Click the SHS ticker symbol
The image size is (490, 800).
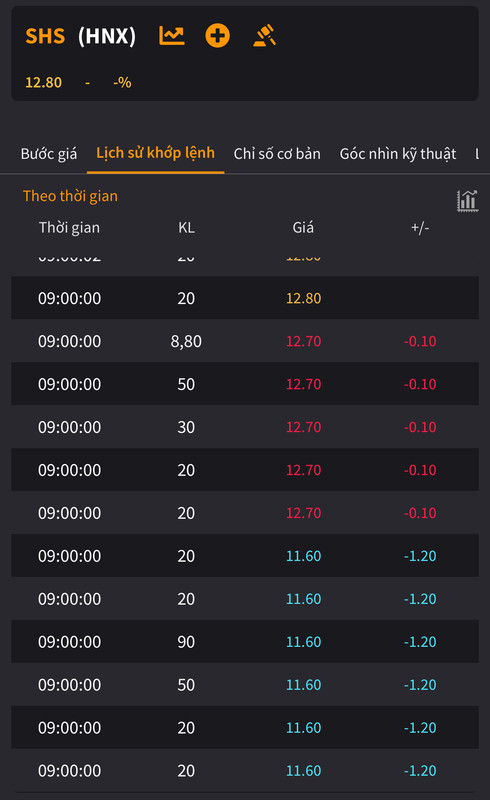point(45,36)
